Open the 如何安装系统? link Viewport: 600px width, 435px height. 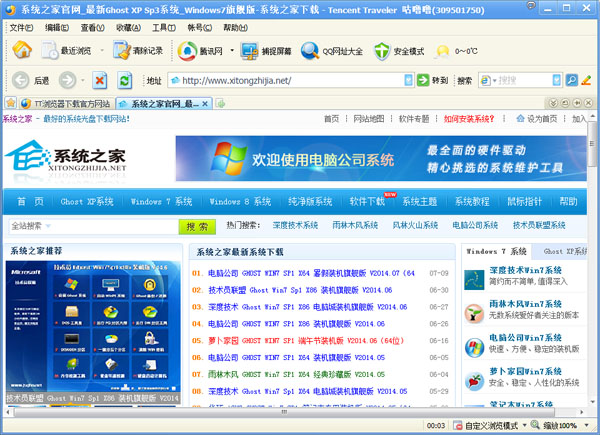point(468,119)
